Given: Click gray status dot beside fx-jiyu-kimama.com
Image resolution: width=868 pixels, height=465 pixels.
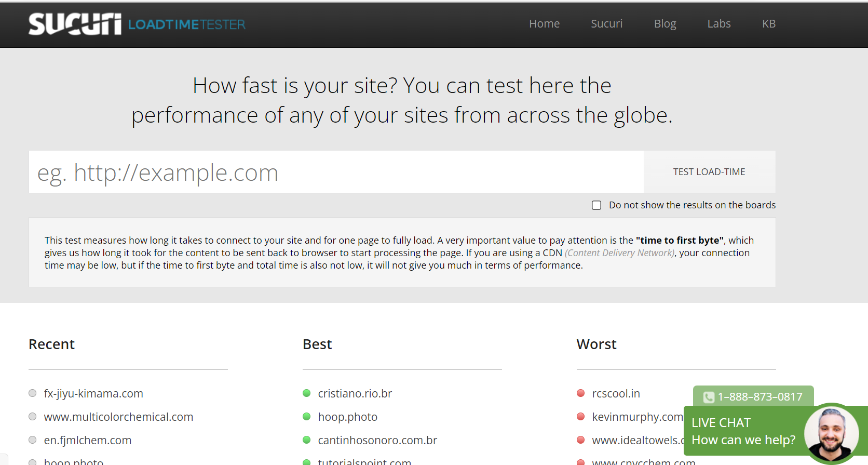Looking at the screenshot, I should 33,393.
